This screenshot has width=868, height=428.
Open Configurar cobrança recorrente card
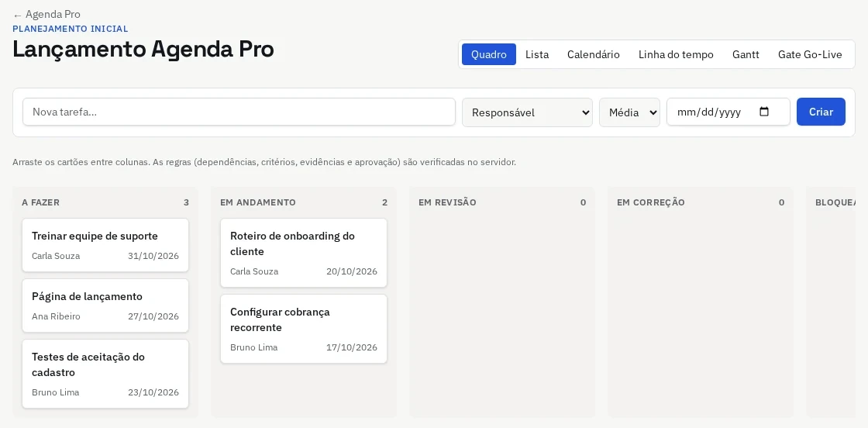tap(303, 329)
